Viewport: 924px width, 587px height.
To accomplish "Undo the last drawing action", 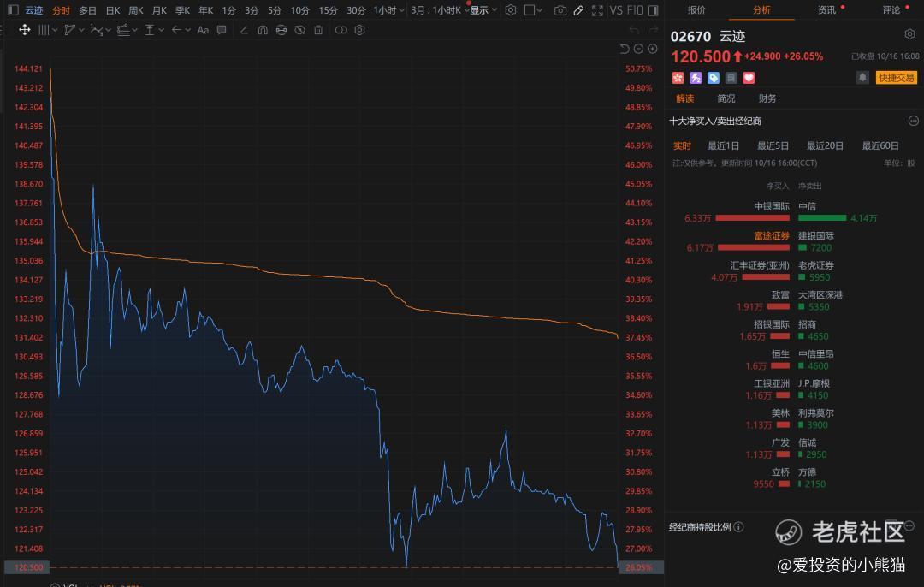I will 634,30.
